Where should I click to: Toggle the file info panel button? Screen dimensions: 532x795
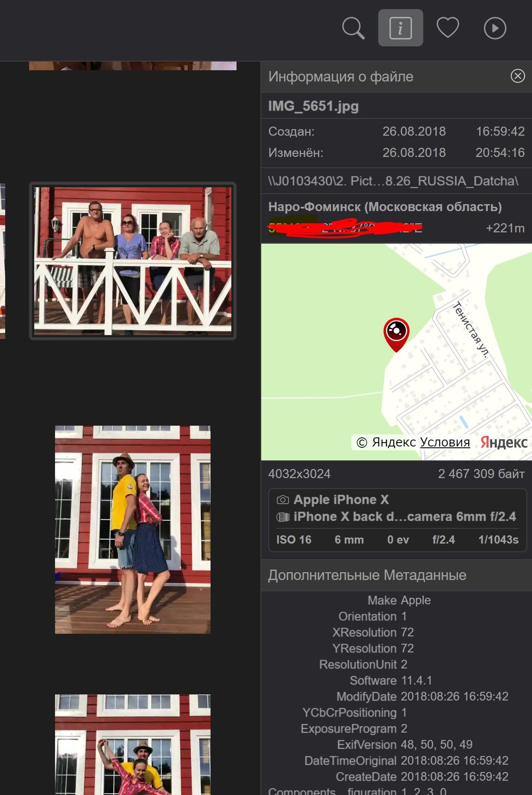(400, 28)
